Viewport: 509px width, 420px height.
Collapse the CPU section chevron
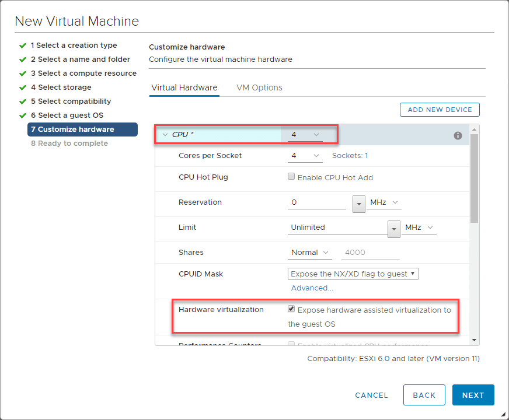coord(165,135)
